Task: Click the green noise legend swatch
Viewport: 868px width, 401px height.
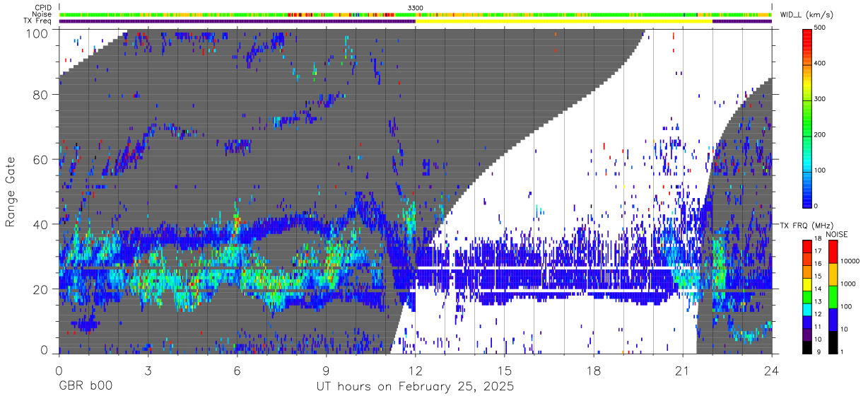Action: tap(833, 297)
